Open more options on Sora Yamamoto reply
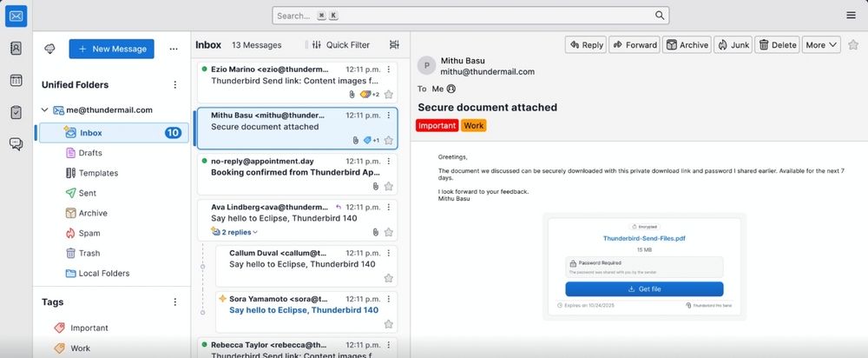Screen dimensions: 868x358 pyautogui.click(x=389, y=299)
